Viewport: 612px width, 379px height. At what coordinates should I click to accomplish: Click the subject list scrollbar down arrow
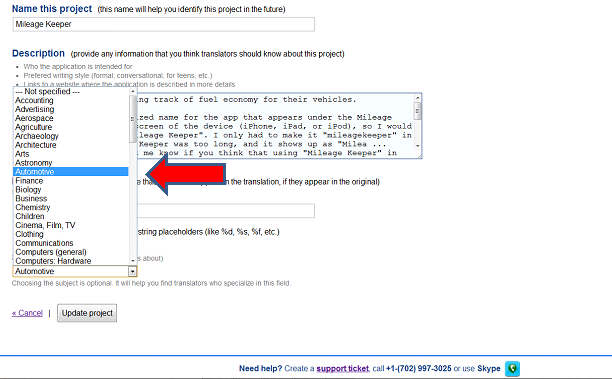[x=133, y=260]
